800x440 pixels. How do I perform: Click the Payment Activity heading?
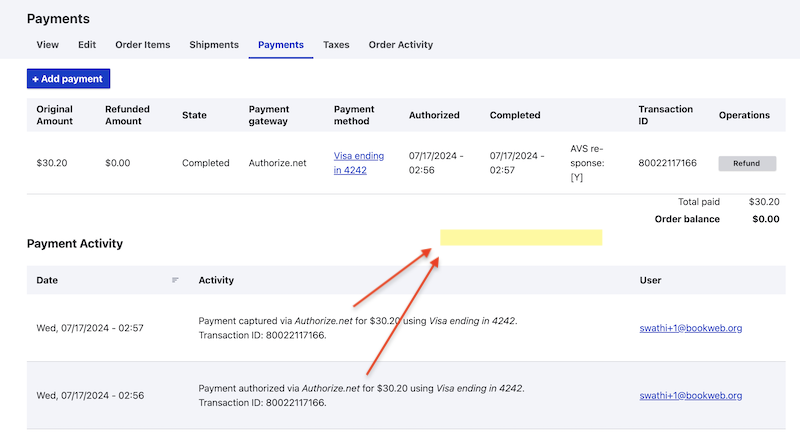(x=74, y=243)
